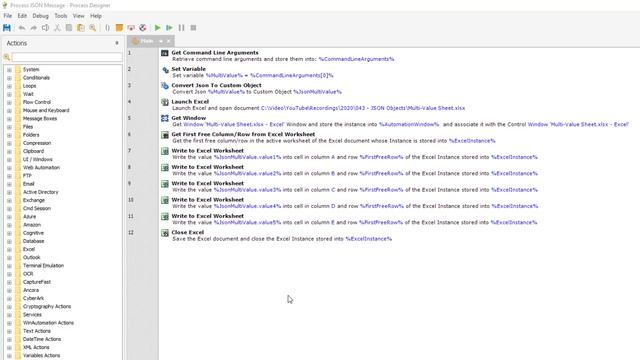The width and height of the screenshot is (640, 360).
Task: Click the Write to Excel icon on line 7
Action: point(165,151)
